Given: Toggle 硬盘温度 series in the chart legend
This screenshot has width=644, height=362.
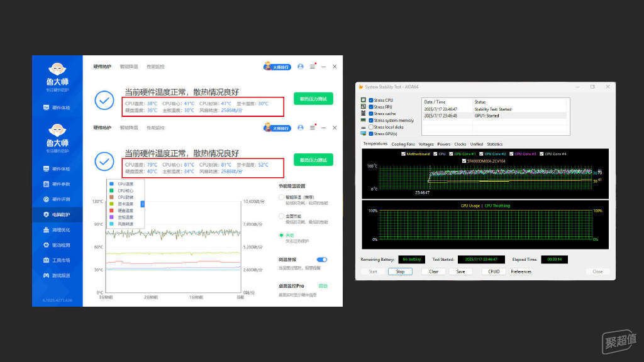Looking at the screenshot, I should (121, 211).
